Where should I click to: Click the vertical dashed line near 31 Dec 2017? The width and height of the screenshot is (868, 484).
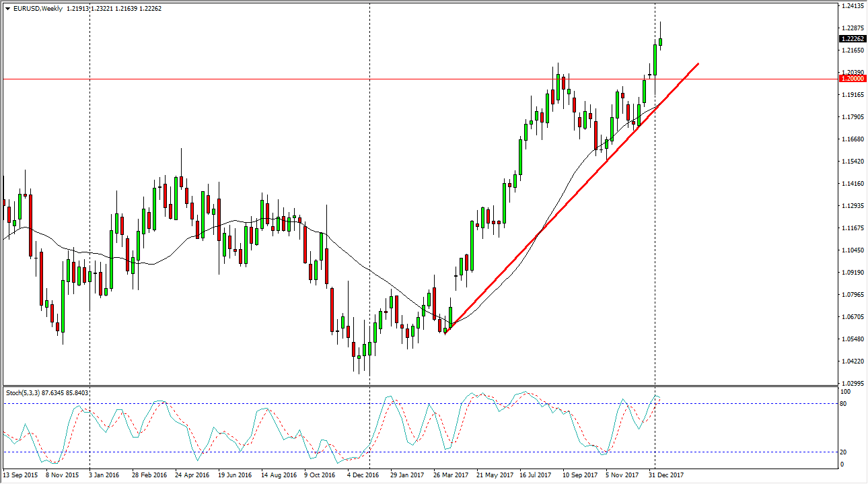coord(655,202)
